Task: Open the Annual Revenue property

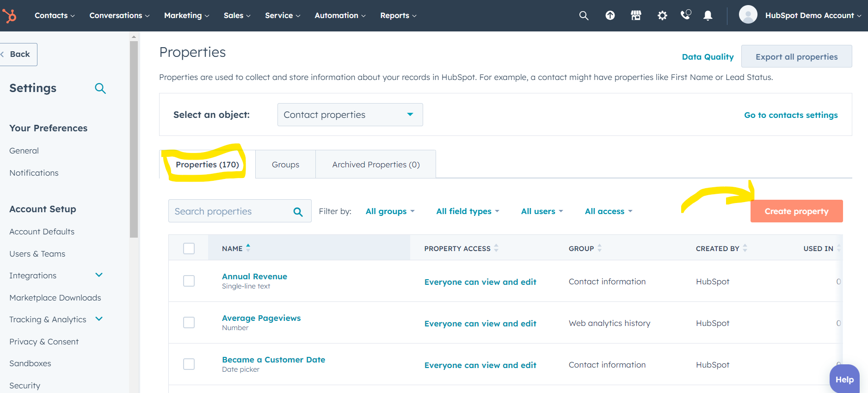Action: click(x=254, y=276)
